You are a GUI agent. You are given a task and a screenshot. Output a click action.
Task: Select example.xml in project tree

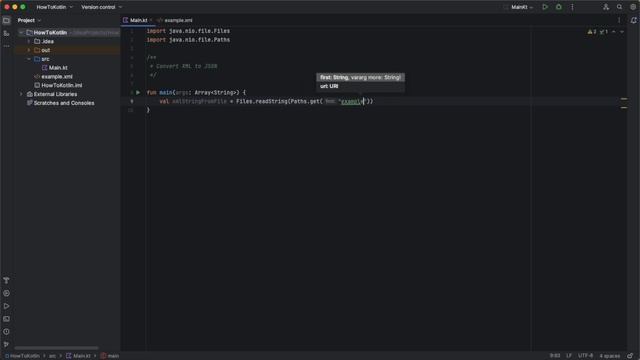(57, 77)
